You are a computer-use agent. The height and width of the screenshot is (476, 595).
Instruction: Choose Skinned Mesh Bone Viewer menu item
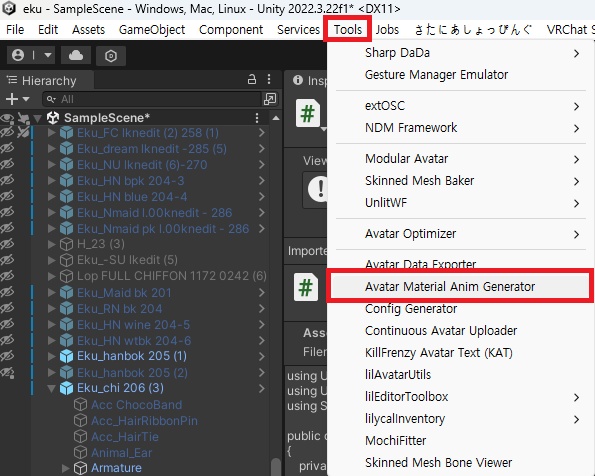pyautogui.click(x=461, y=463)
